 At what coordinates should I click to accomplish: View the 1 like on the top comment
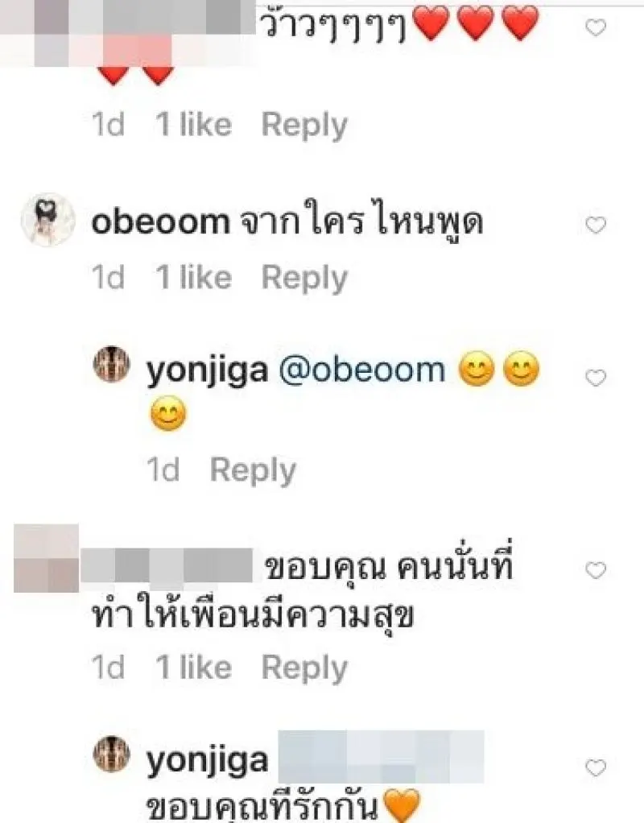(x=194, y=125)
